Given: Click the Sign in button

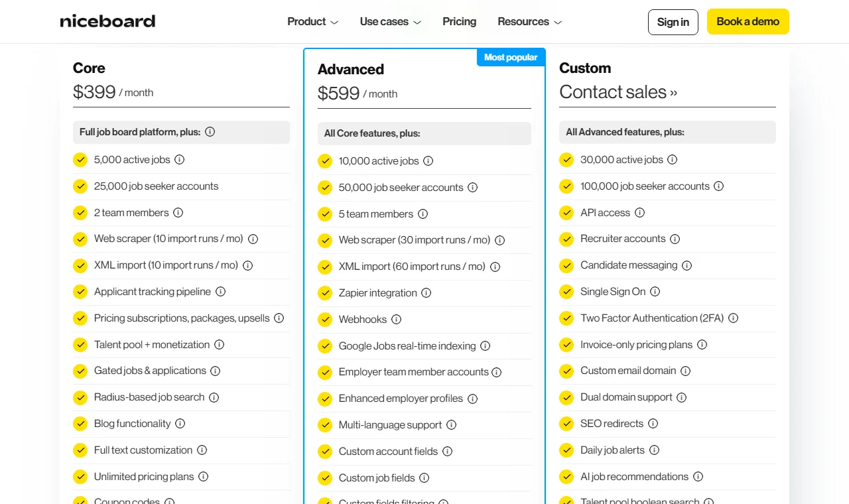Looking at the screenshot, I should click(673, 22).
